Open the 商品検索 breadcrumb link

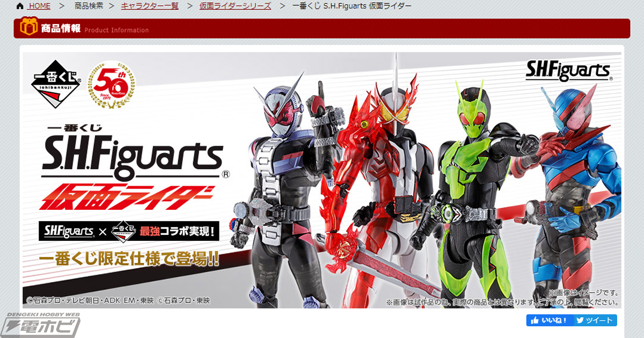tap(87, 6)
